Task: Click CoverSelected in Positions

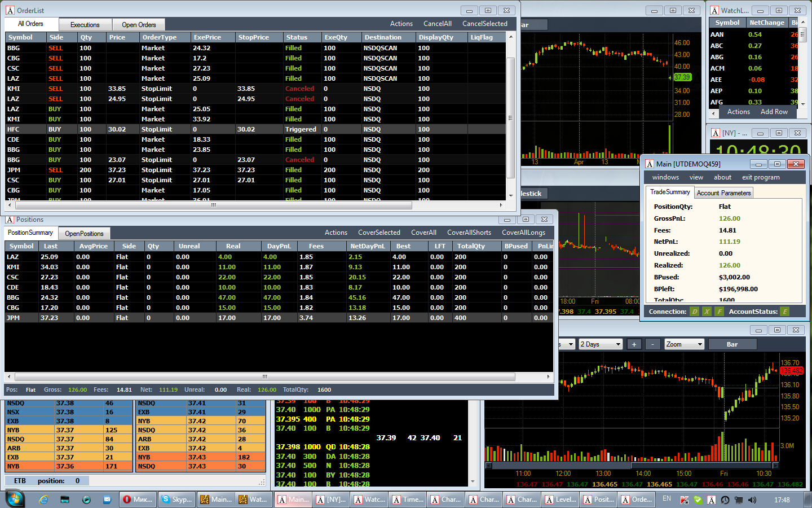Action: pyautogui.click(x=379, y=233)
